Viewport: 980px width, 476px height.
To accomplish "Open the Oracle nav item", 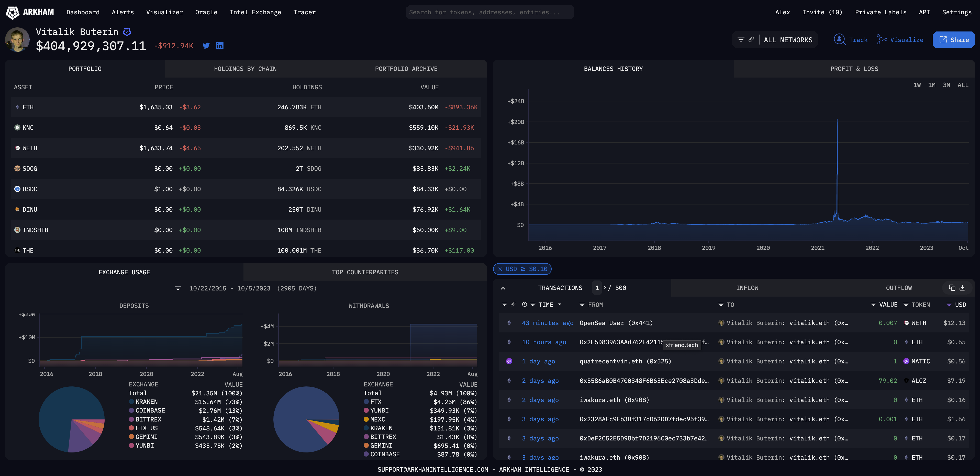I will (x=206, y=12).
